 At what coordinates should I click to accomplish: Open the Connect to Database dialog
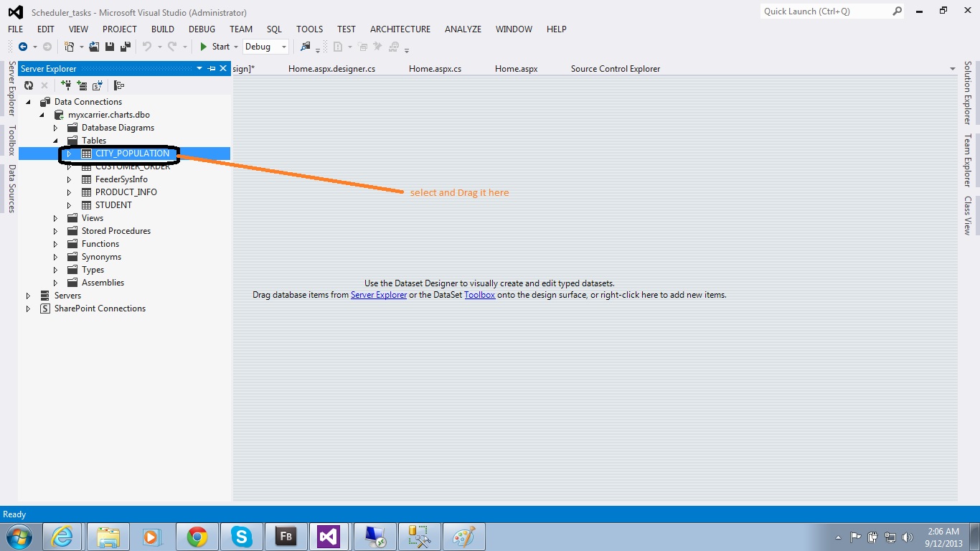point(67,85)
